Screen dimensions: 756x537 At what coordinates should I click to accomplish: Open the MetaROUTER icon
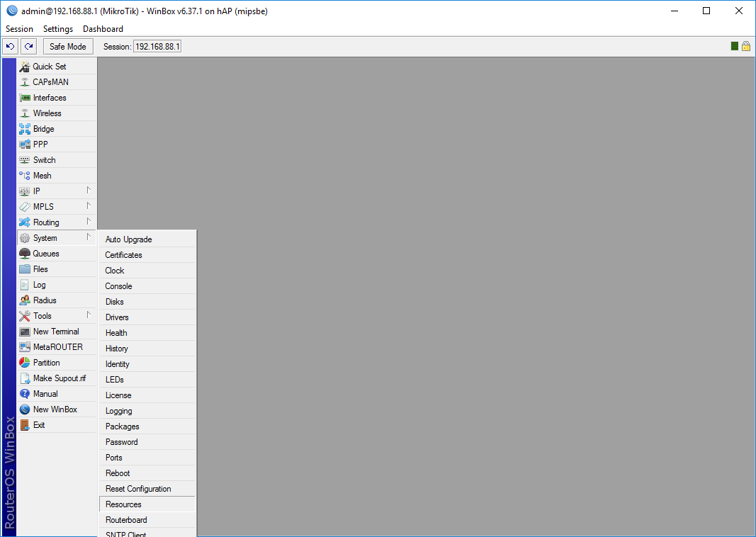[x=25, y=347]
